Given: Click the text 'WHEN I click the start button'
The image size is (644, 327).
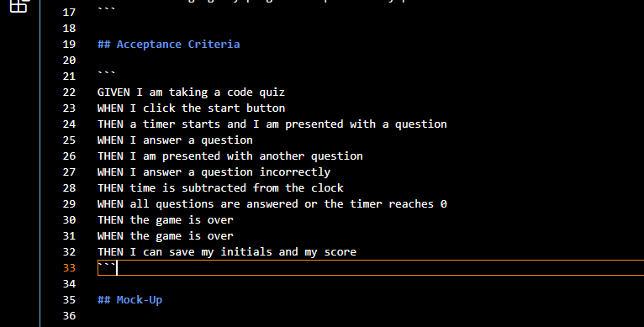Looking at the screenshot, I should point(191,108).
